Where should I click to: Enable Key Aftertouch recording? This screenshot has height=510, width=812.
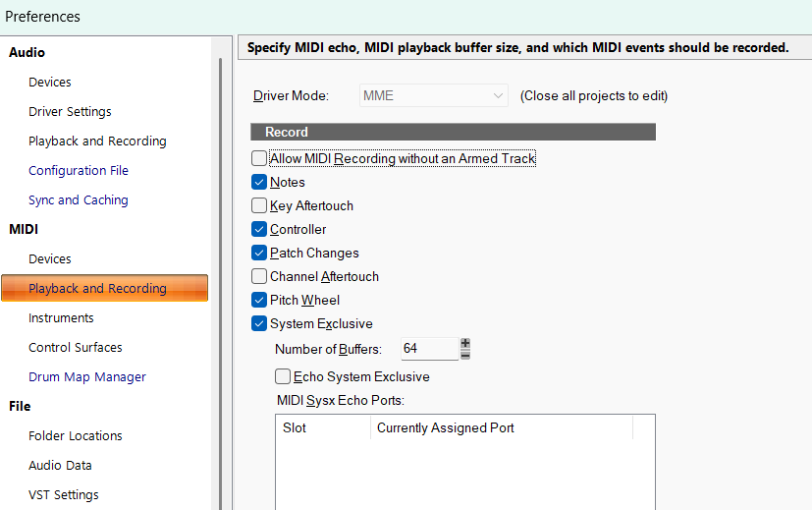[259, 205]
